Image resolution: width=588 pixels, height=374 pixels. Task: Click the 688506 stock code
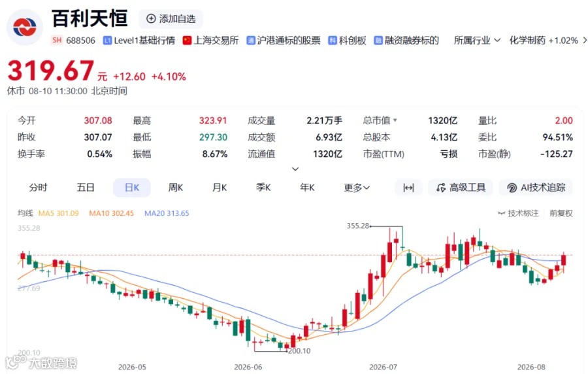click(80, 41)
